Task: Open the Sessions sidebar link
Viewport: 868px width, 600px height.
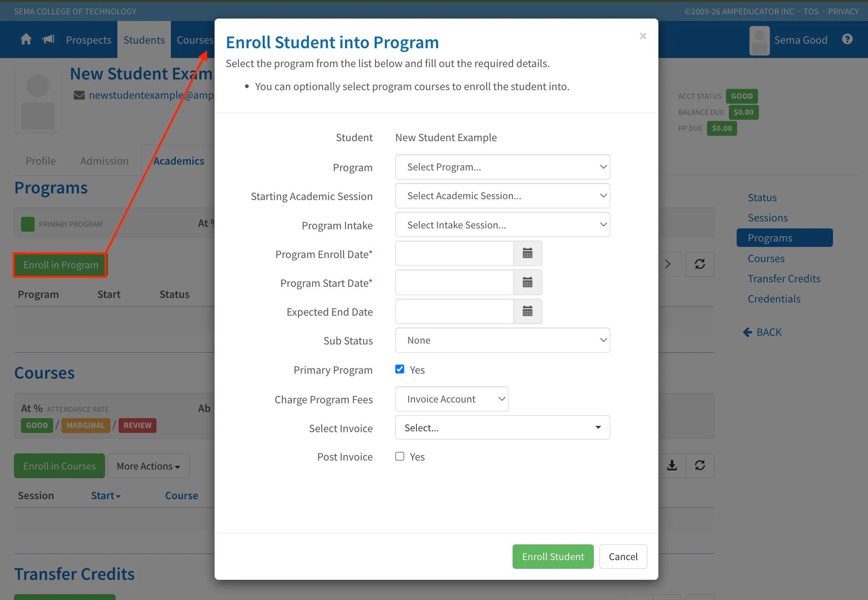Action: [x=768, y=218]
